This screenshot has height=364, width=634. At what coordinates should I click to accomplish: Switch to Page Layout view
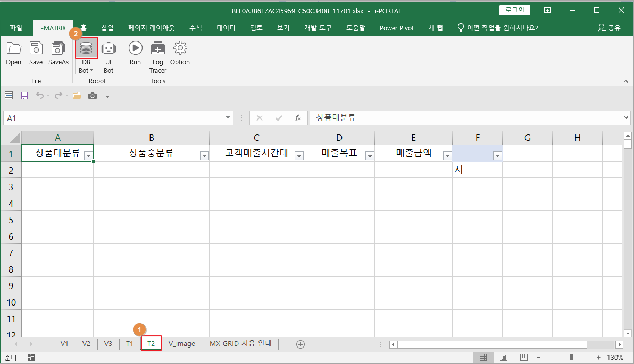pyautogui.click(x=503, y=358)
